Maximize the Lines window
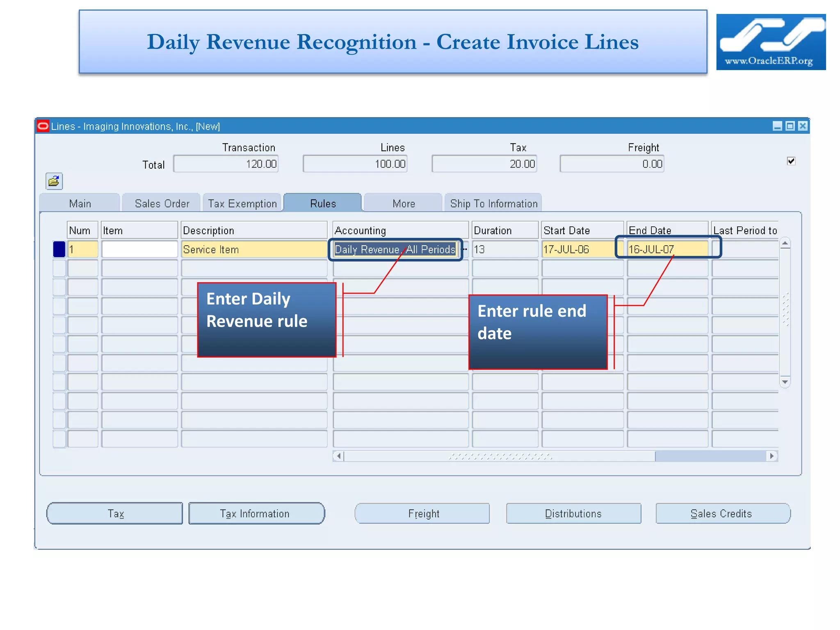 click(790, 126)
